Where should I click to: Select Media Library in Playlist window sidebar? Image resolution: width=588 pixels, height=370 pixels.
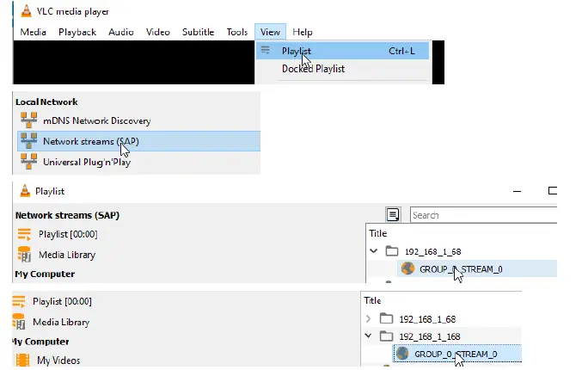tap(67, 255)
